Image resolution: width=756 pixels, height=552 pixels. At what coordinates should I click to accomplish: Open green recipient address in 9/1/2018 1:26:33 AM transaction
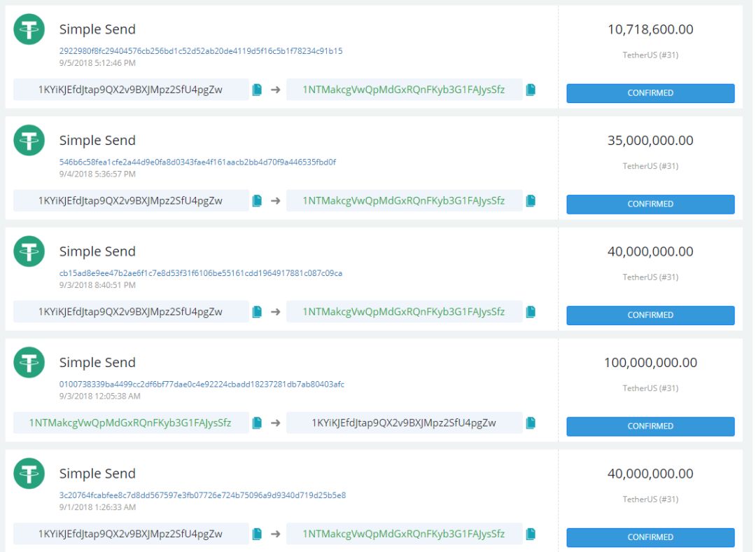coord(404,534)
